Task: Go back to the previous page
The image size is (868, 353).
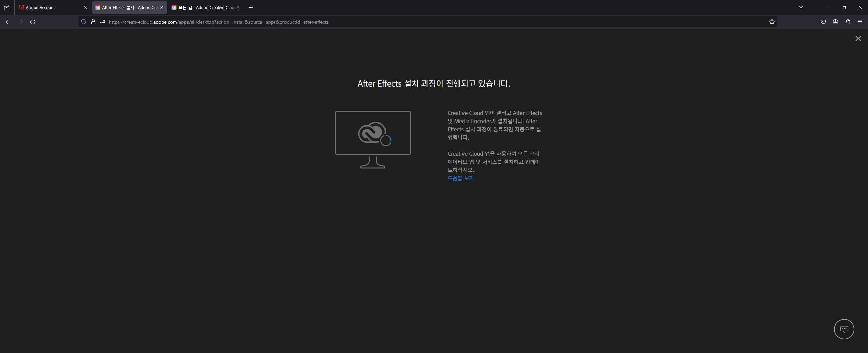Action: point(8,22)
